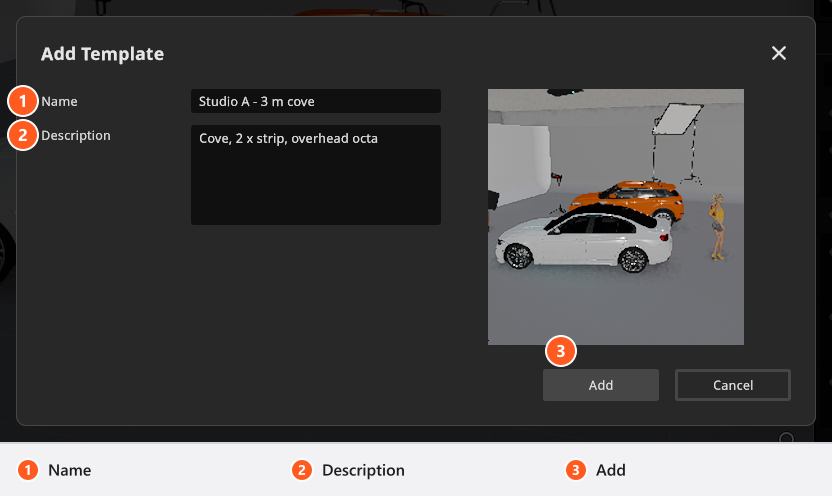Click the Cancel button
The image size is (832, 496).
733,385
